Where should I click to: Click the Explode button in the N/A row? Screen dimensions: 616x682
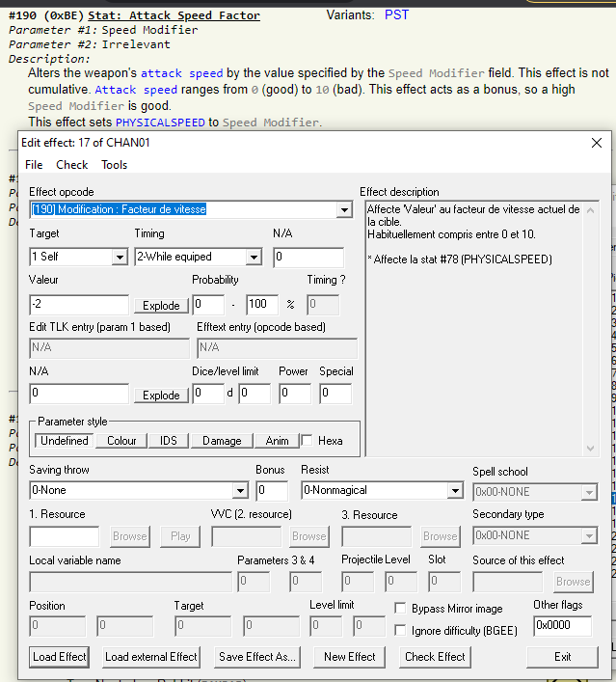pos(161,395)
